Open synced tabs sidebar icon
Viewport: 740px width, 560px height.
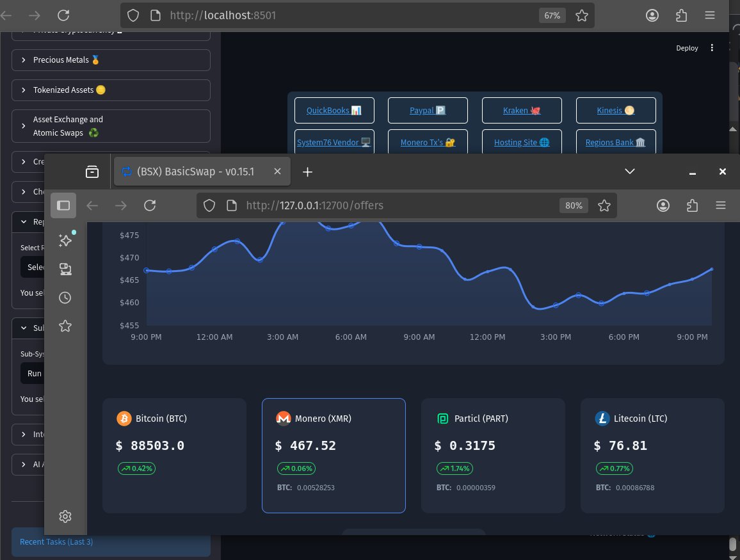[x=65, y=269]
